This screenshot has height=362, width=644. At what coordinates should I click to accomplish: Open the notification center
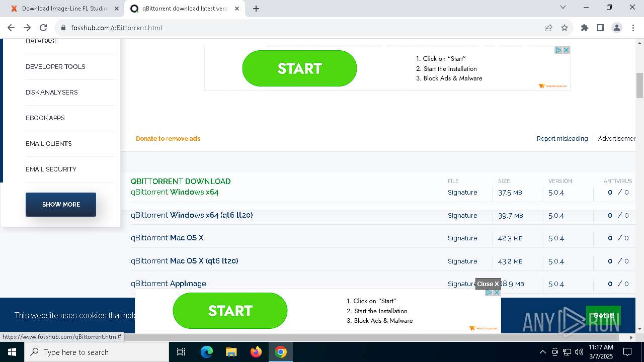tap(627, 352)
